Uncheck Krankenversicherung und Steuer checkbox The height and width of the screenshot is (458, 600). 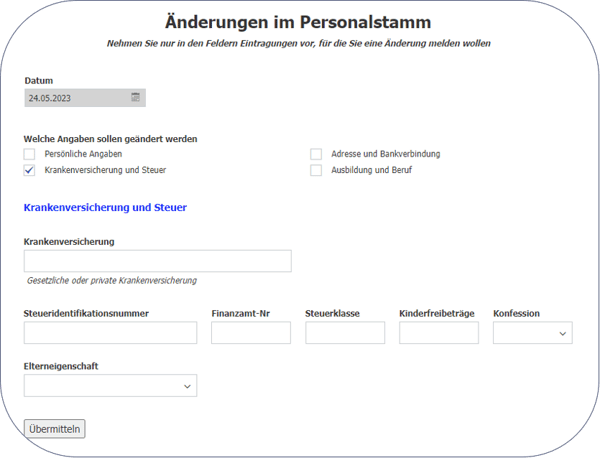click(x=29, y=170)
